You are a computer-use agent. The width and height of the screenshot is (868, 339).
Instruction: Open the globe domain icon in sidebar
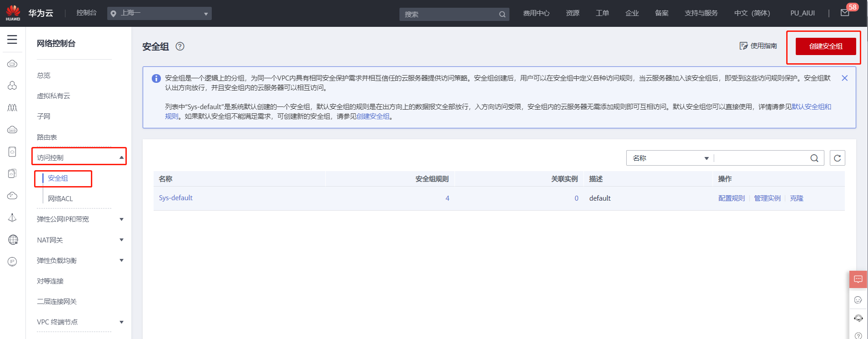coord(13,239)
